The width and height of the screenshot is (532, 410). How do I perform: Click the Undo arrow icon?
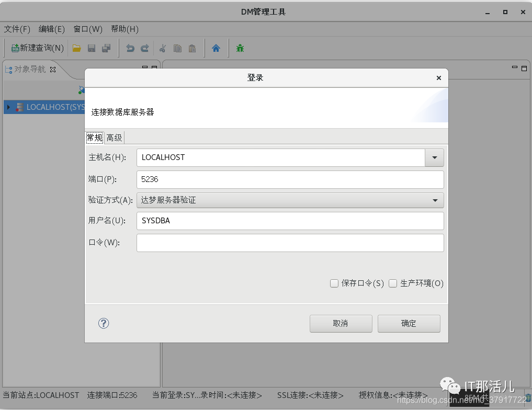tap(130, 48)
